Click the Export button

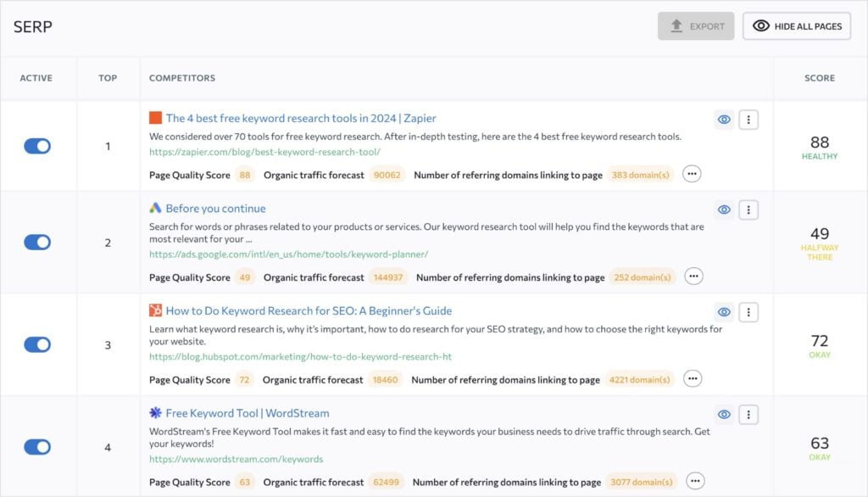pyautogui.click(x=696, y=25)
